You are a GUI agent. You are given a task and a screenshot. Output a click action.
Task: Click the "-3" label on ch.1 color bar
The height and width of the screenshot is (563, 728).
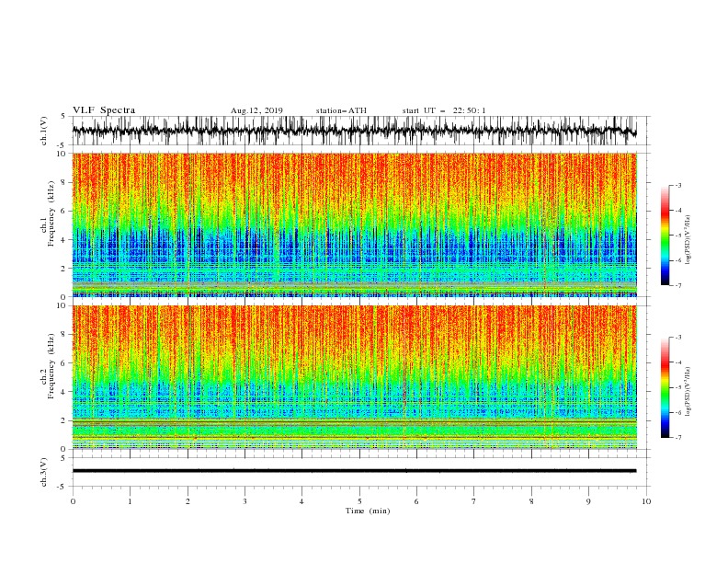[678, 185]
